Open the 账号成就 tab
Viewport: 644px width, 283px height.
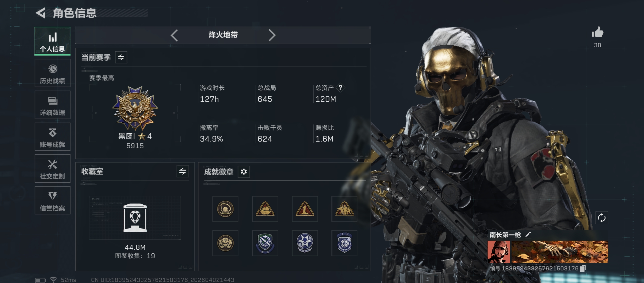[x=53, y=137]
